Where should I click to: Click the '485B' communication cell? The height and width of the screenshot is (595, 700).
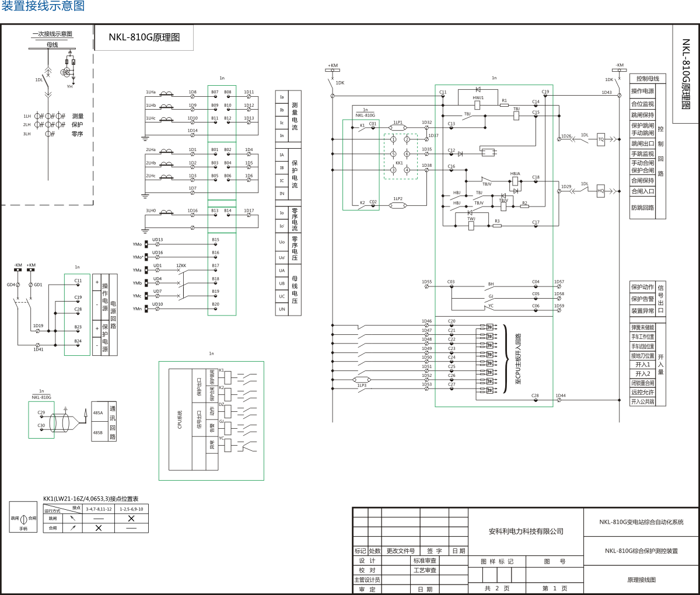[98, 433]
